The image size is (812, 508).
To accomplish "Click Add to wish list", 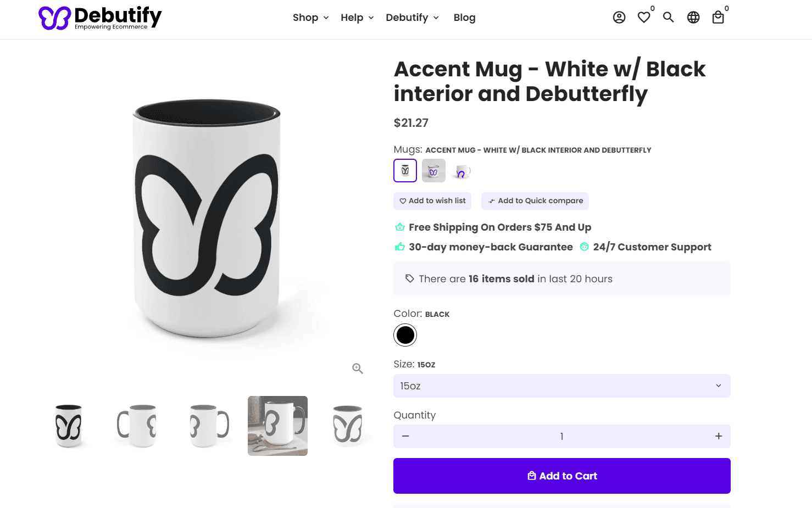I will coord(432,200).
